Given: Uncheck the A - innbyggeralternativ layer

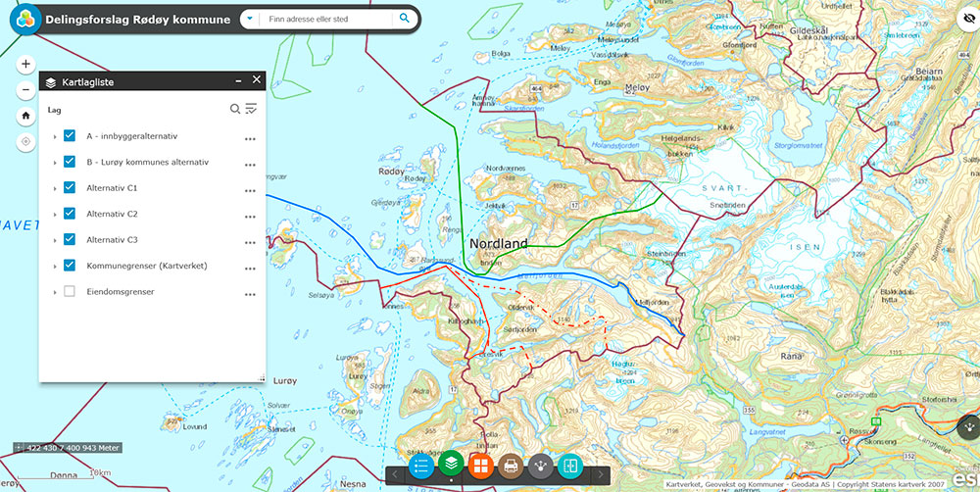Looking at the screenshot, I should point(70,136).
